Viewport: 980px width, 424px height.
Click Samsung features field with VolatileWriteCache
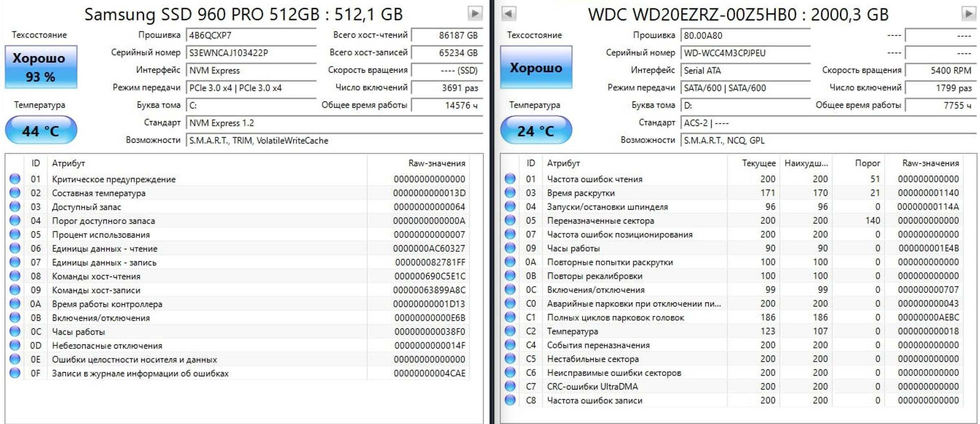click(334, 140)
